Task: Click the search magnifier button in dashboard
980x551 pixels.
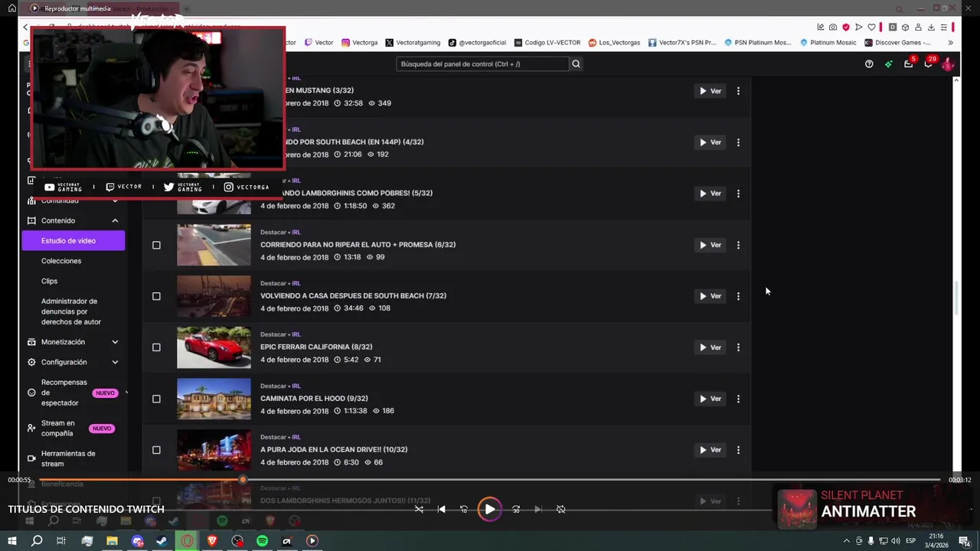Action: point(577,64)
